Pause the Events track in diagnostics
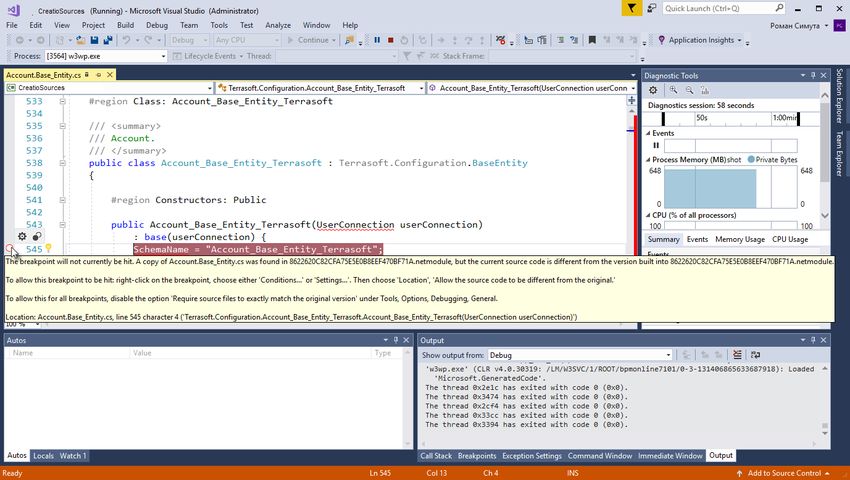 point(656,145)
